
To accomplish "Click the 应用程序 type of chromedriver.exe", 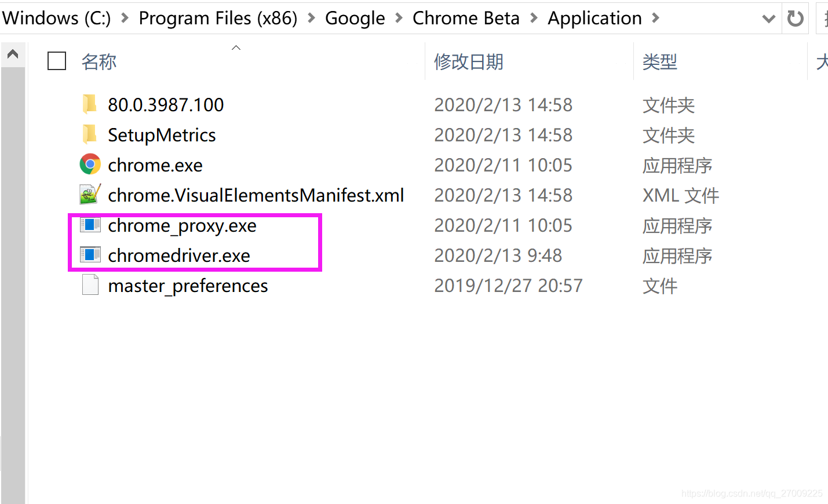I will [677, 255].
